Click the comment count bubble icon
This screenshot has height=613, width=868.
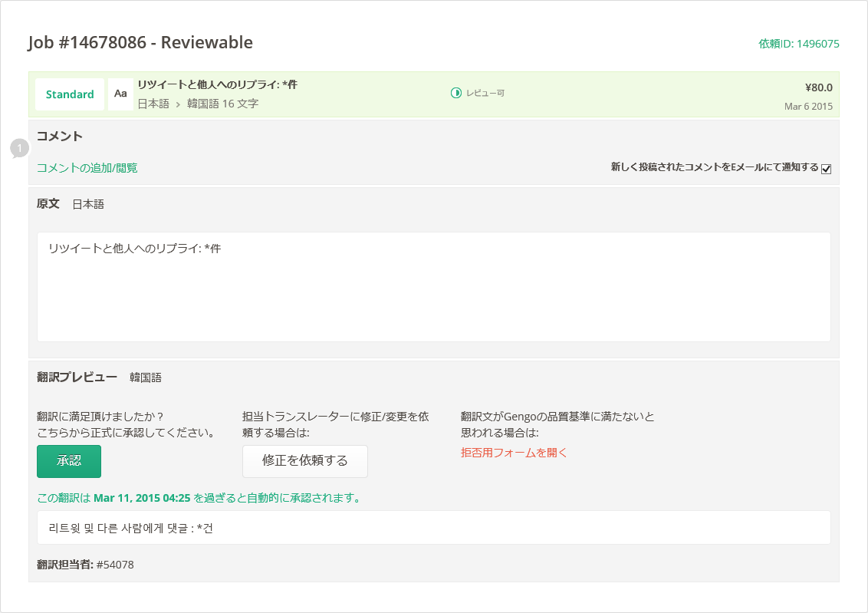pos(19,148)
